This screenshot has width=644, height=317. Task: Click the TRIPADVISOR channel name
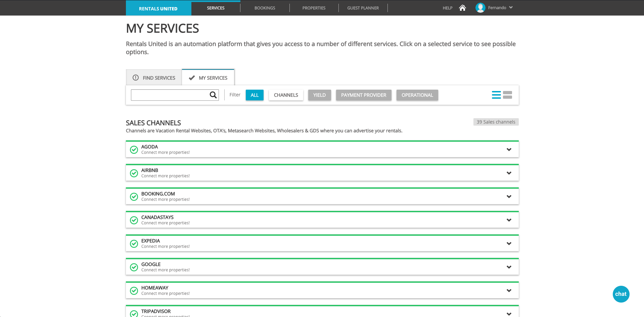(x=156, y=311)
